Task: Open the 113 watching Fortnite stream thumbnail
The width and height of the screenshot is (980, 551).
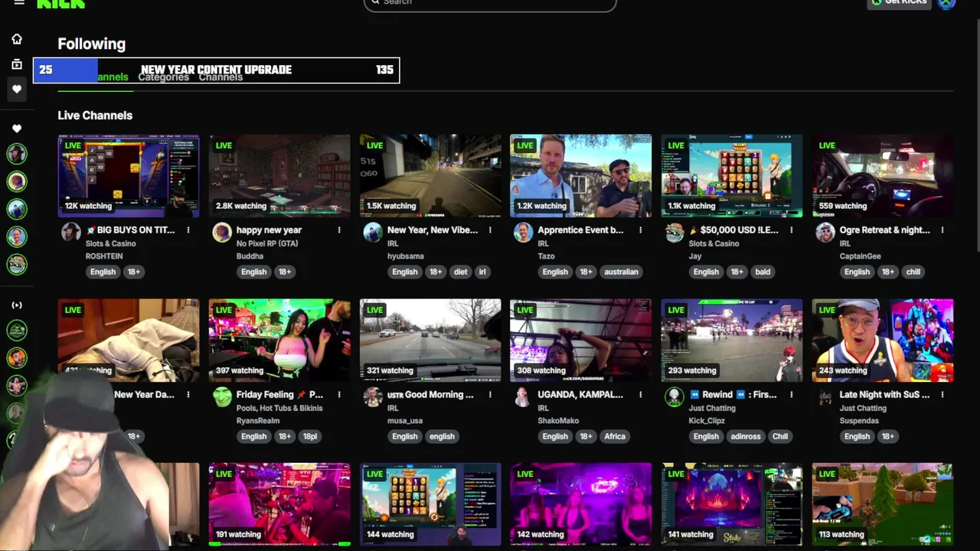Action: (x=883, y=505)
